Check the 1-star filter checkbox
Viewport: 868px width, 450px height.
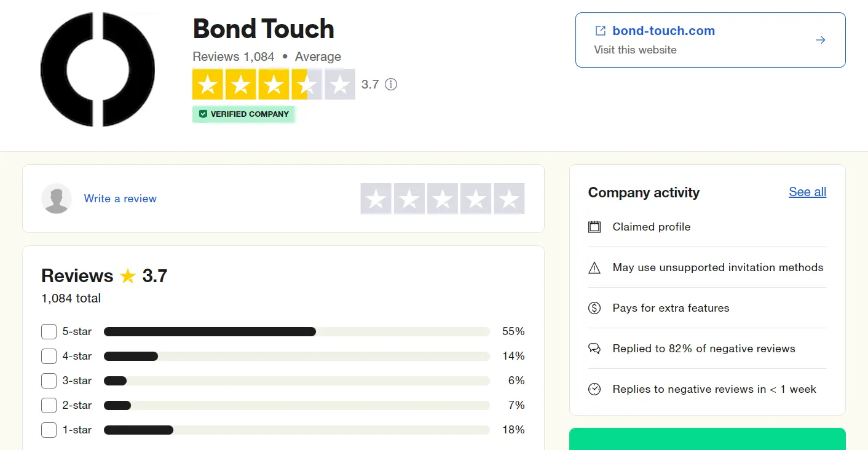pyautogui.click(x=49, y=430)
